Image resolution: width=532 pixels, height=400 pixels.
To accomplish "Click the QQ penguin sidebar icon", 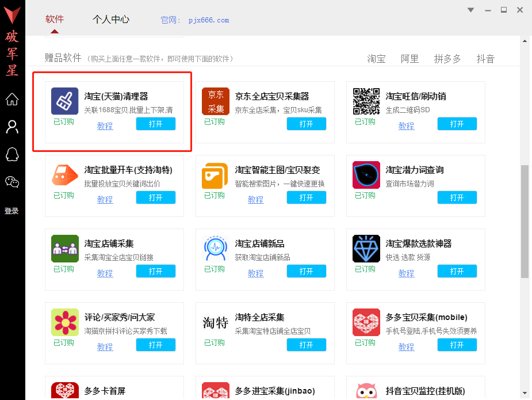I will click(12, 154).
